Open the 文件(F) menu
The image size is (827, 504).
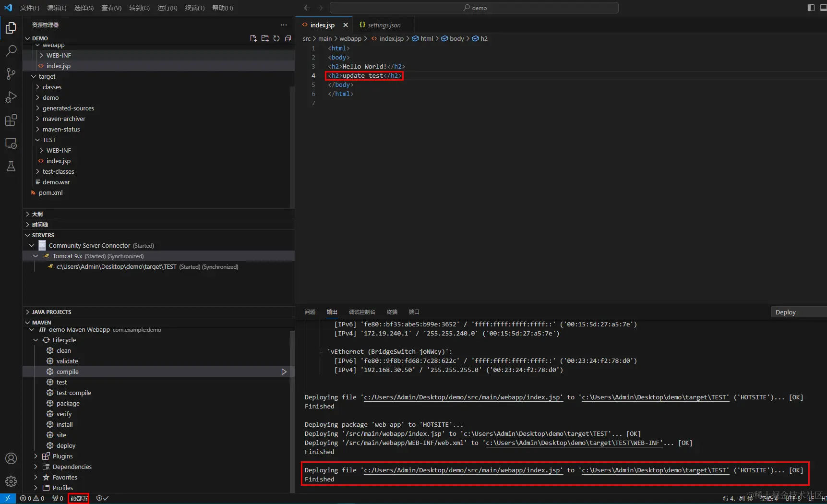coord(29,8)
